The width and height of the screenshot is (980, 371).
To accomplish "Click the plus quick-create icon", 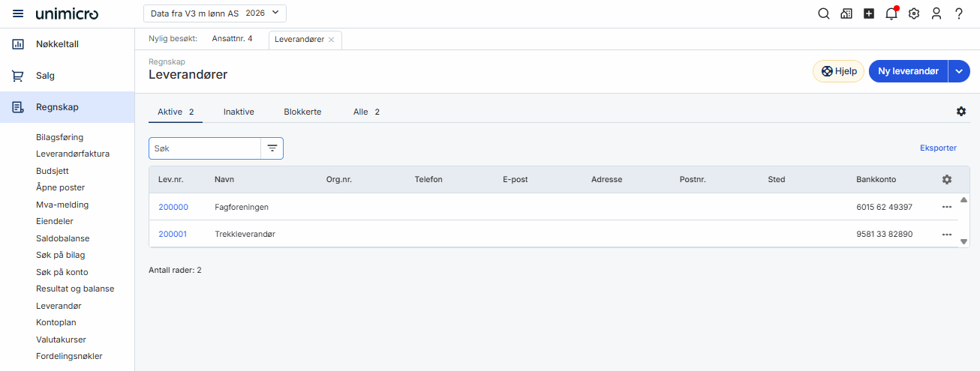I will [x=869, y=13].
